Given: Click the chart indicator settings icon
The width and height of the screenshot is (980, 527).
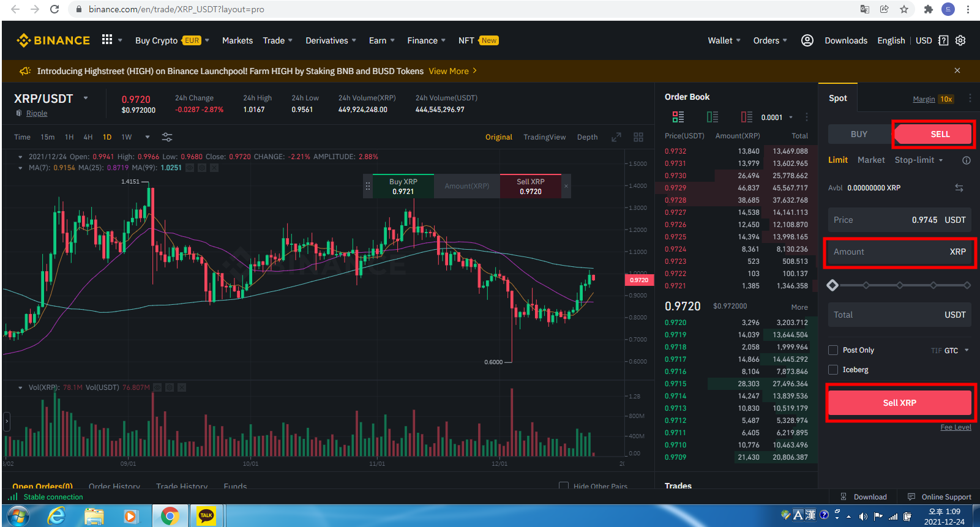Looking at the screenshot, I should coord(167,137).
